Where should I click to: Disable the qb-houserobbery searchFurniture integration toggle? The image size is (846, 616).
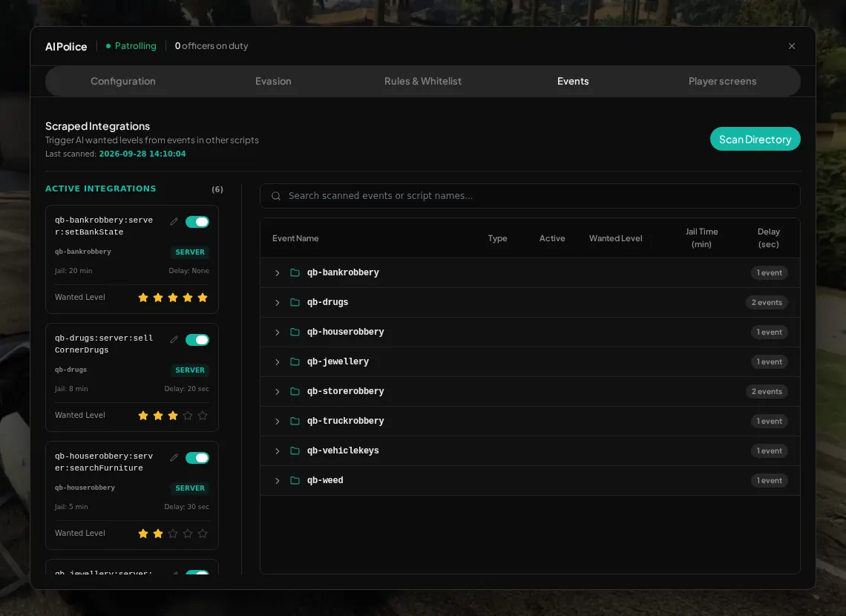click(197, 458)
